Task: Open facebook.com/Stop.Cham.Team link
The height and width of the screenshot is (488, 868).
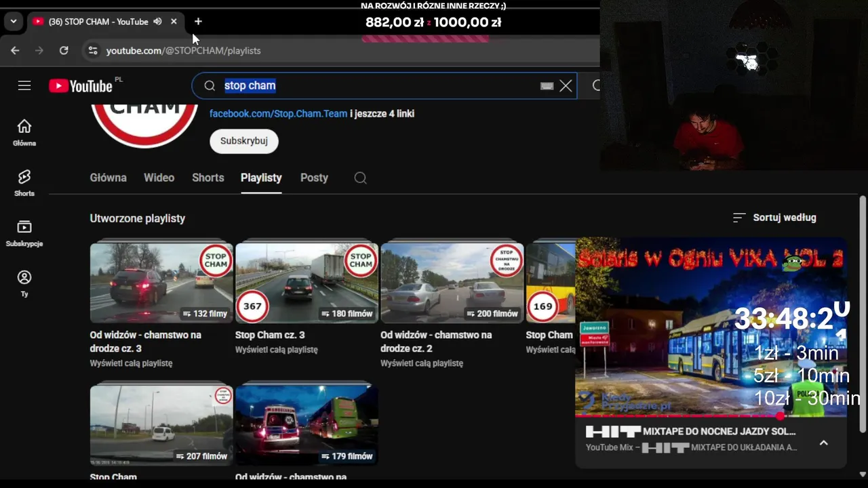Action: 278,114
